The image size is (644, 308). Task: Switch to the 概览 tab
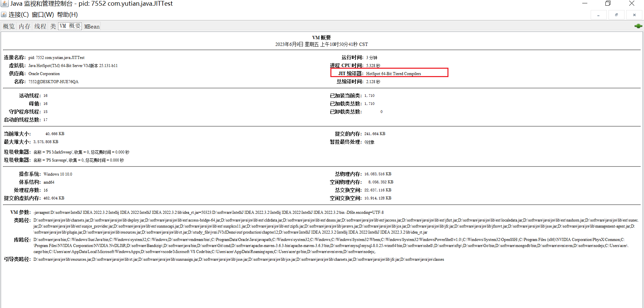pyautogui.click(x=9, y=26)
